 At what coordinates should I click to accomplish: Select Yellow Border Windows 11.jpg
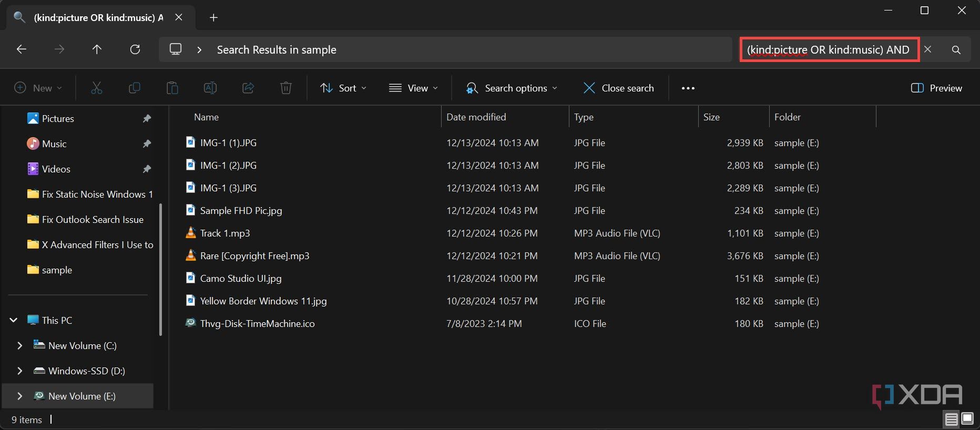pyautogui.click(x=263, y=301)
